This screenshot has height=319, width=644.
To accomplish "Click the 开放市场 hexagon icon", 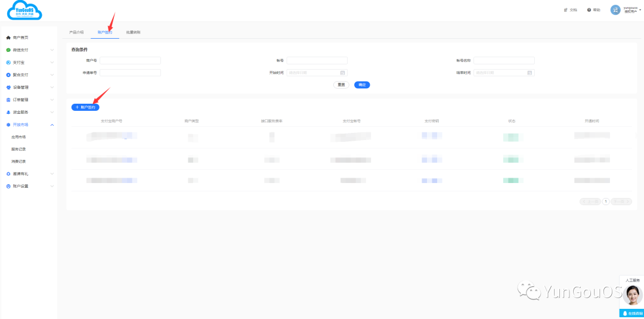I will [8, 125].
